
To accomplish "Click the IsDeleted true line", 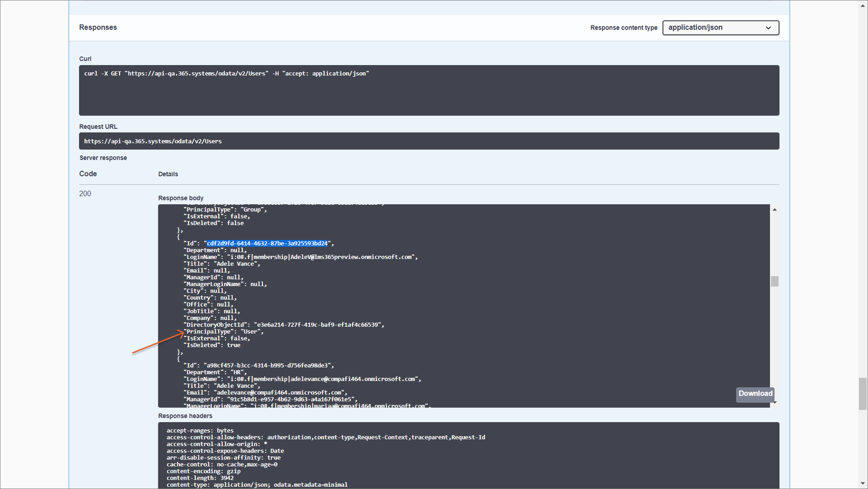I will pyautogui.click(x=212, y=345).
